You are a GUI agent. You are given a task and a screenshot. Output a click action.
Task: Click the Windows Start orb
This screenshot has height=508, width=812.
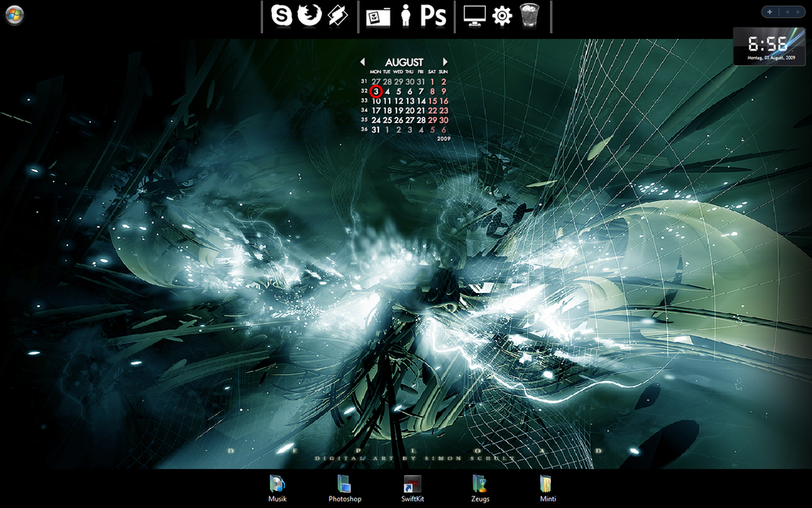(x=14, y=15)
